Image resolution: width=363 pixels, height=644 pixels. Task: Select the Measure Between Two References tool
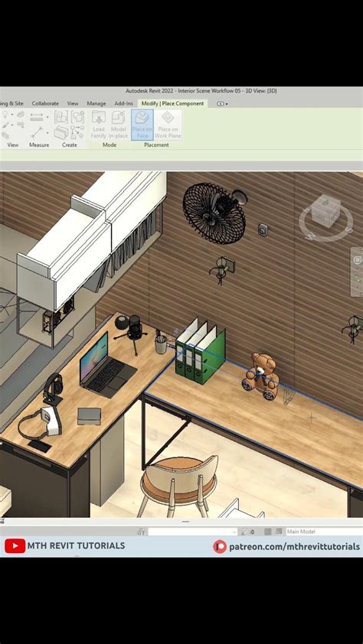pyautogui.click(x=37, y=132)
